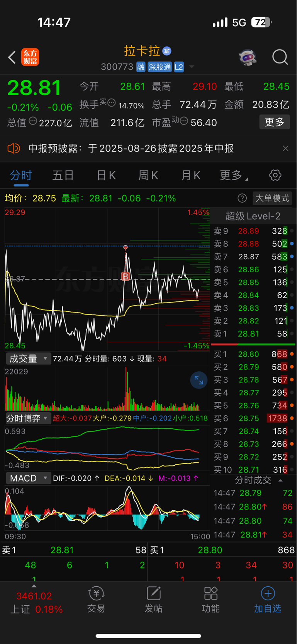The image size is (297, 644).
Task: Open 更多 chart period dropdown
Action: [x=234, y=176]
